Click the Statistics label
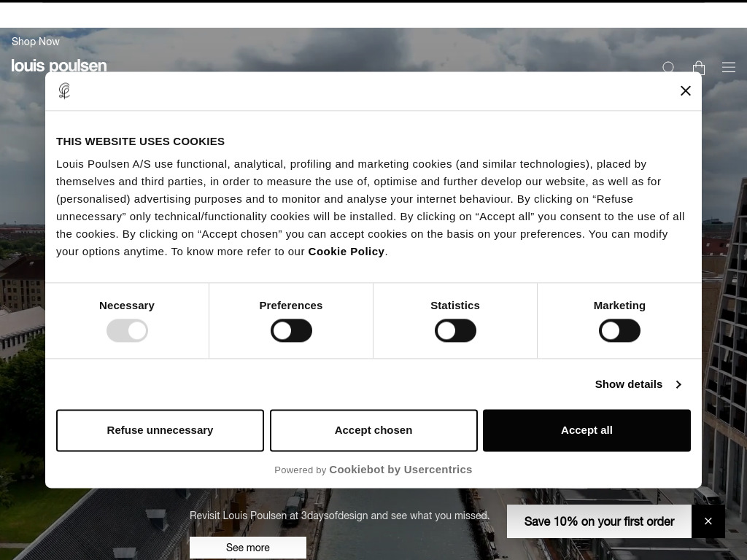Screen dimensions: 747x560 455,306
